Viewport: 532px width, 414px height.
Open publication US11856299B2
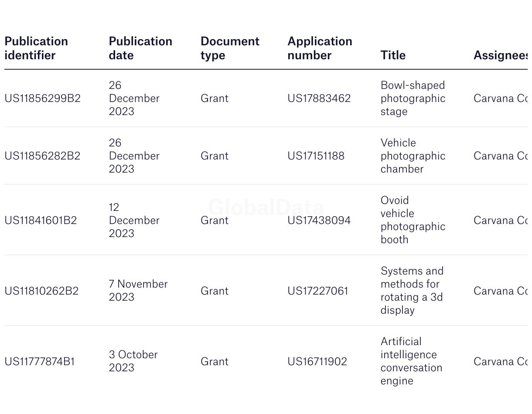coord(42,98)
